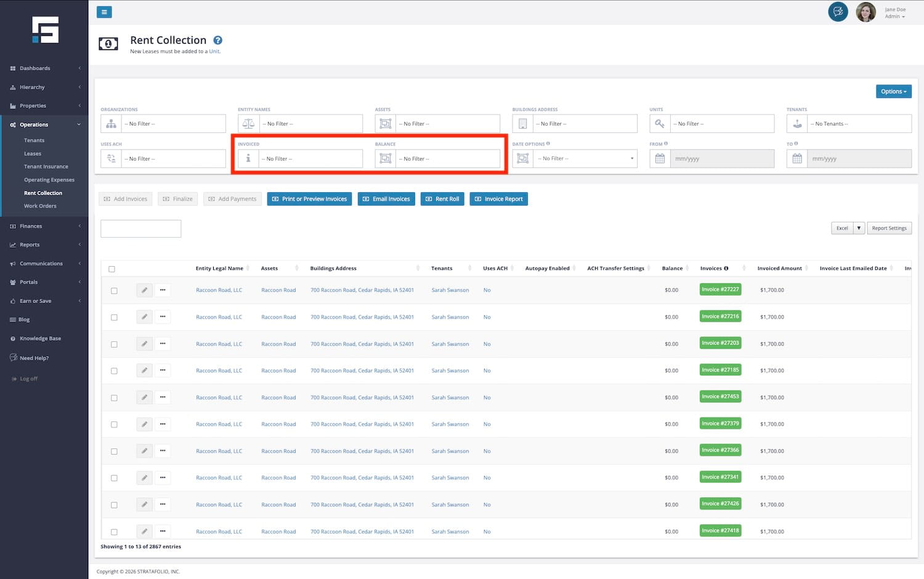Open Tenant Insurance in the sidebar
924x579 pixels.
[x=46, y=166]
